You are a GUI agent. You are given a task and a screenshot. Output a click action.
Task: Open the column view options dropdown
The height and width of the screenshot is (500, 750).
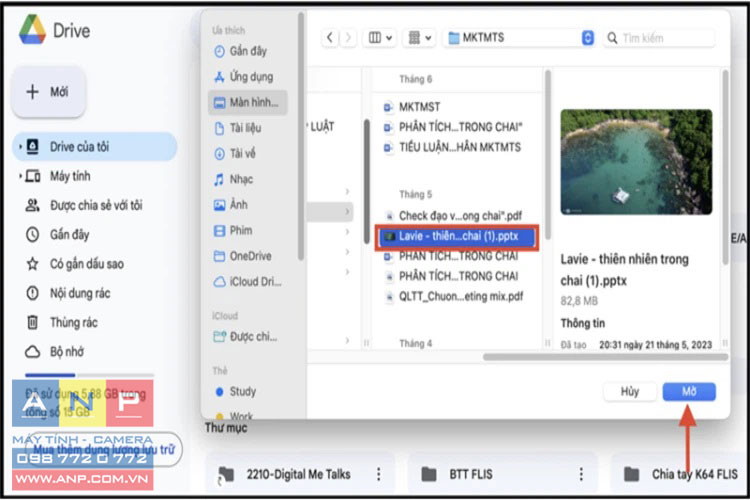[380, 37]
